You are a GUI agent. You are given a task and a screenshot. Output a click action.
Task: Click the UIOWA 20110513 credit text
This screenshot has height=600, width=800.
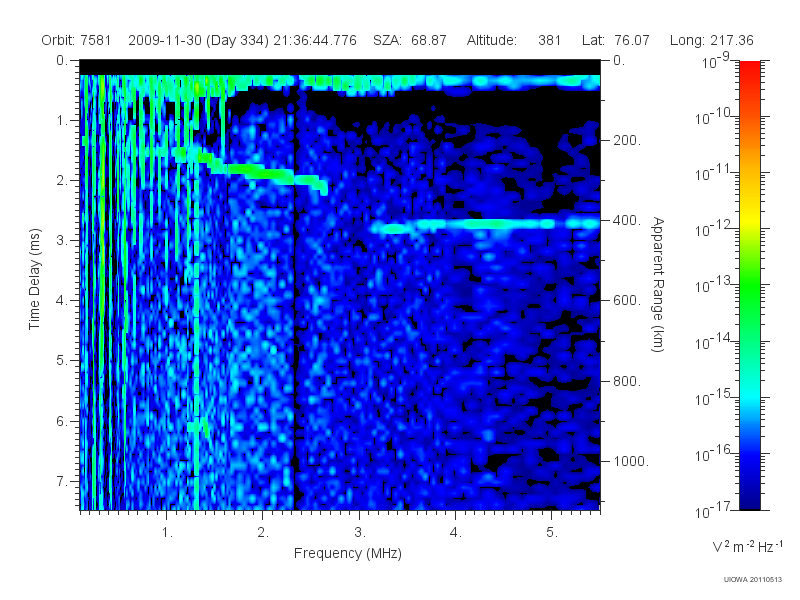pyautogui.click(x=753, y=579)
